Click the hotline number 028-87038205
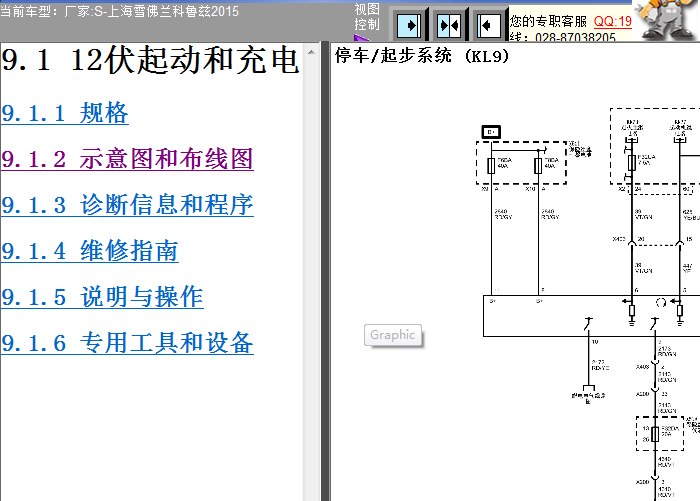700x501 pixels. pyautogui.click(x=575, y=38)
